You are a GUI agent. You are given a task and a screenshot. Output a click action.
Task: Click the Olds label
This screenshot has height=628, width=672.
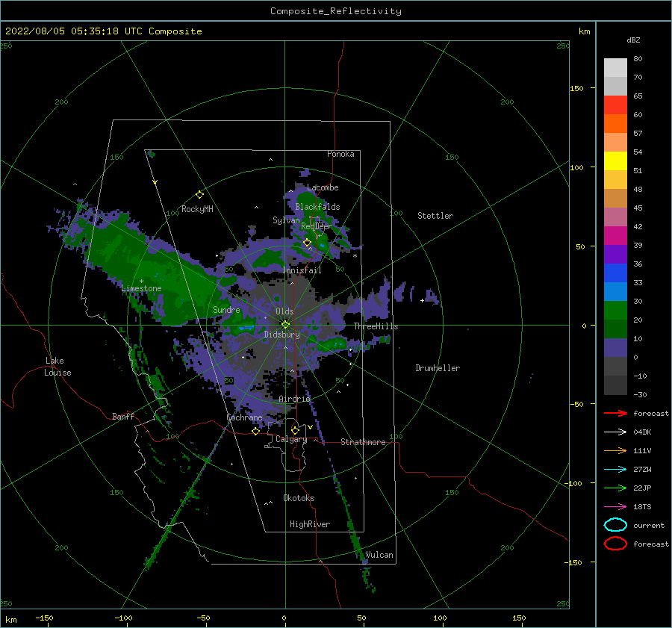(284, 311)
